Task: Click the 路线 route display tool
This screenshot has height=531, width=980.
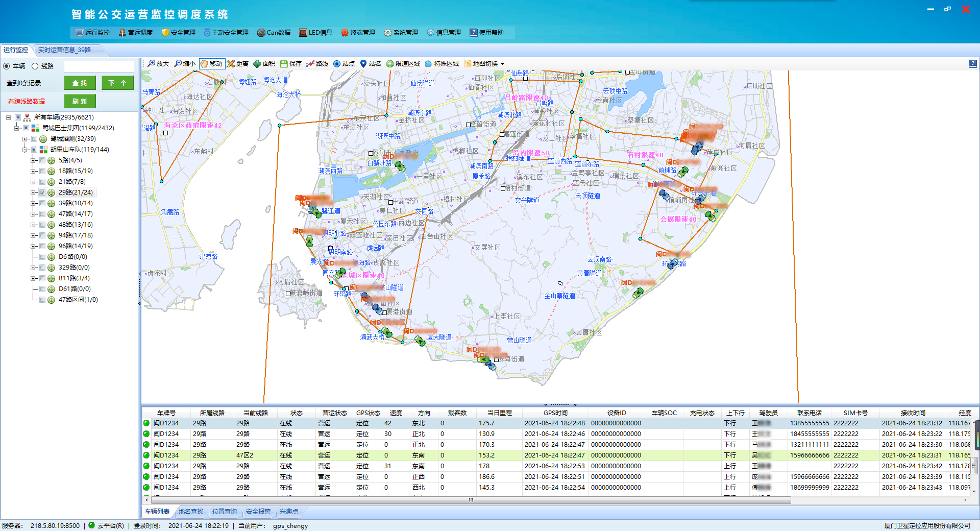Action: [x=317, y=64]
